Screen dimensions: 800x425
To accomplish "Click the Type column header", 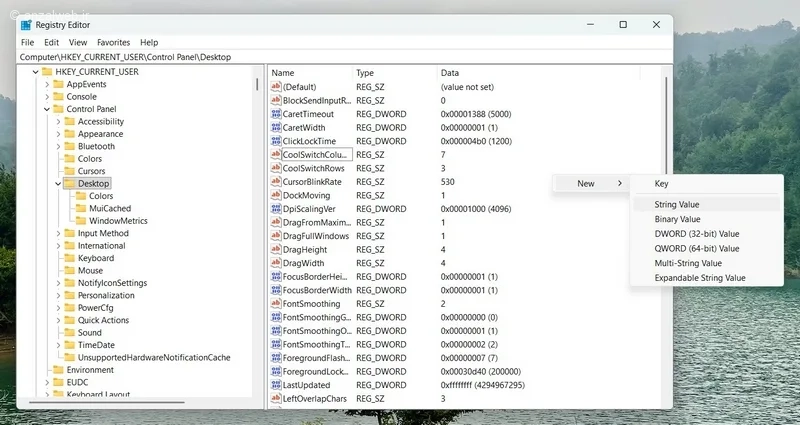I will (395, 73).
